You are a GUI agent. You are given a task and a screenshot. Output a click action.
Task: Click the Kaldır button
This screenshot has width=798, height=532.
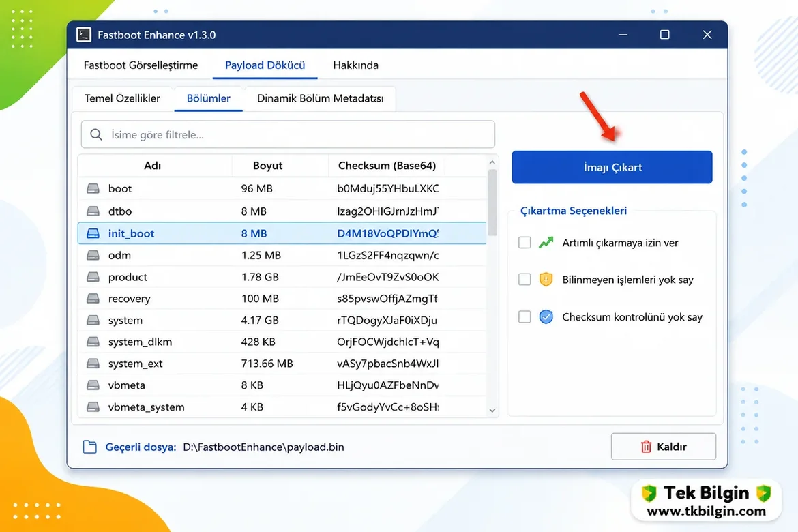664,447
